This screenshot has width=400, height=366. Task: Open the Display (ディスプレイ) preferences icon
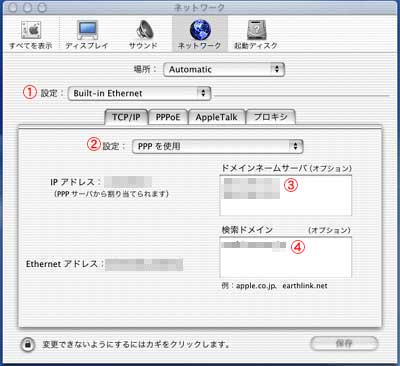[87, 31]
